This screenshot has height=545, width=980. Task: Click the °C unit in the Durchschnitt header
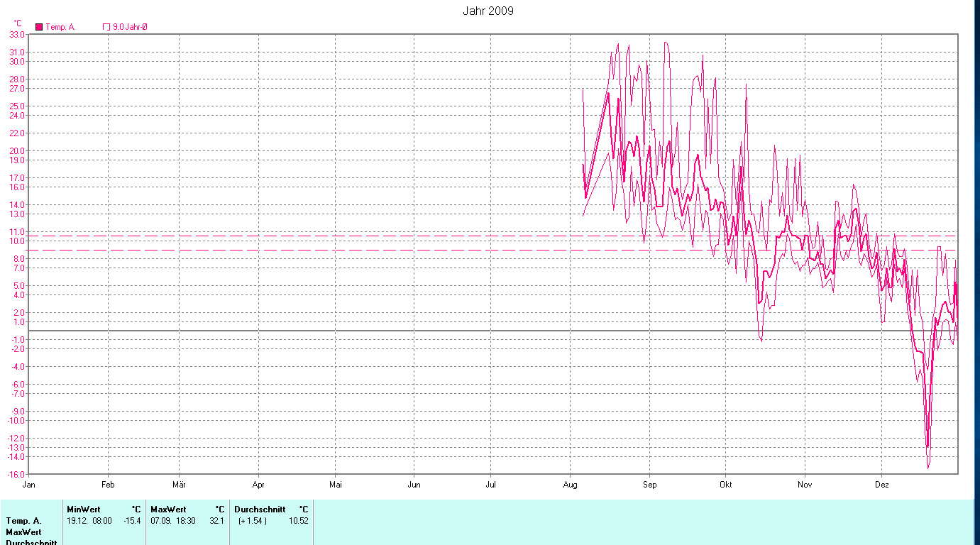pyautogui.click(x=304, y=510)
